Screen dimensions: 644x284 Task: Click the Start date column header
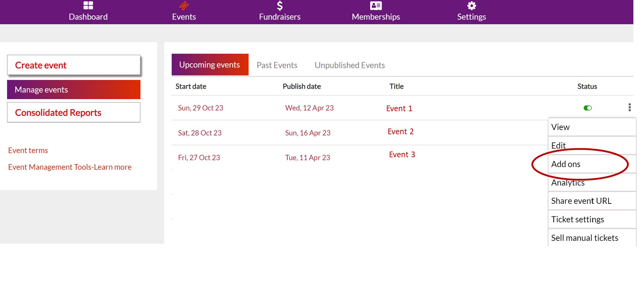191,86
